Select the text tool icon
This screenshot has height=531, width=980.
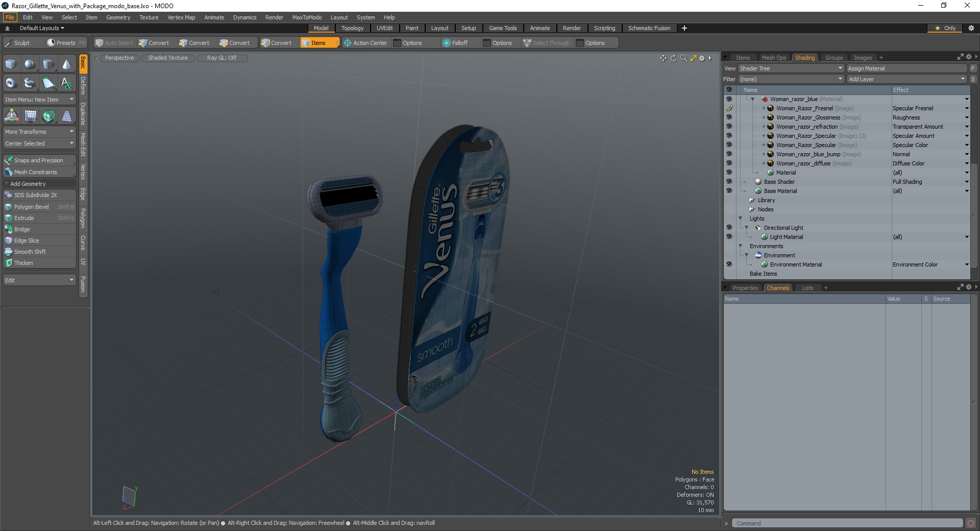pyautogui.click(x=67, y=83)
